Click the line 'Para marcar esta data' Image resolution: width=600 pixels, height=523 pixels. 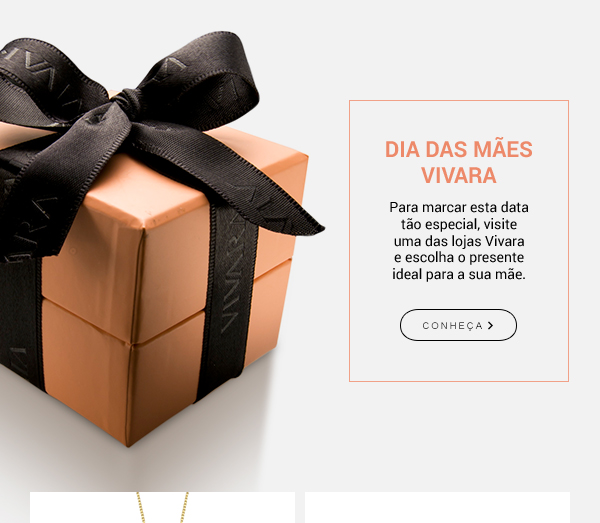click(459, 207)
